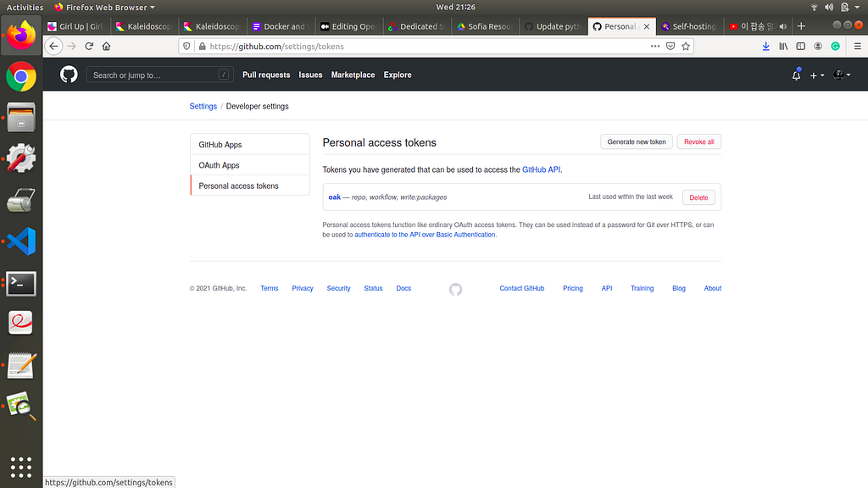Click the Firefox back arrow
The image size is (868, 488).
[53, 47]
